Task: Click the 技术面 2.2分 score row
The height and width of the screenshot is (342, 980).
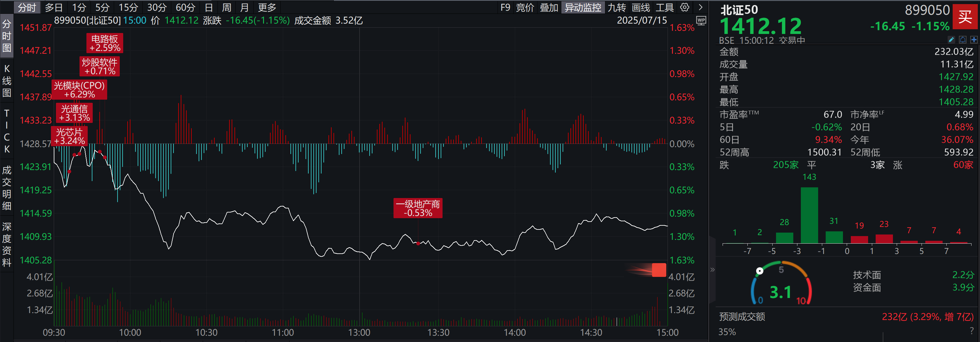Action: pos(913,275)
